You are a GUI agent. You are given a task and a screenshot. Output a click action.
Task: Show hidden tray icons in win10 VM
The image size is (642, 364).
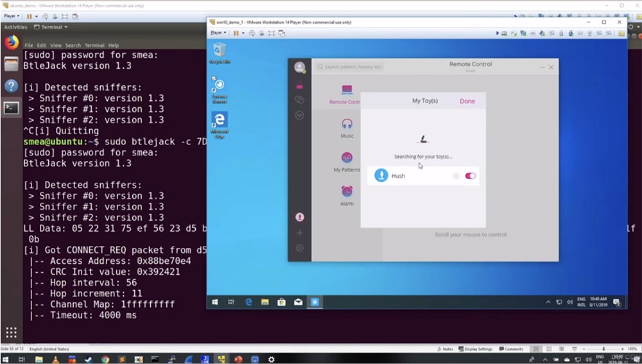(548, 302)
